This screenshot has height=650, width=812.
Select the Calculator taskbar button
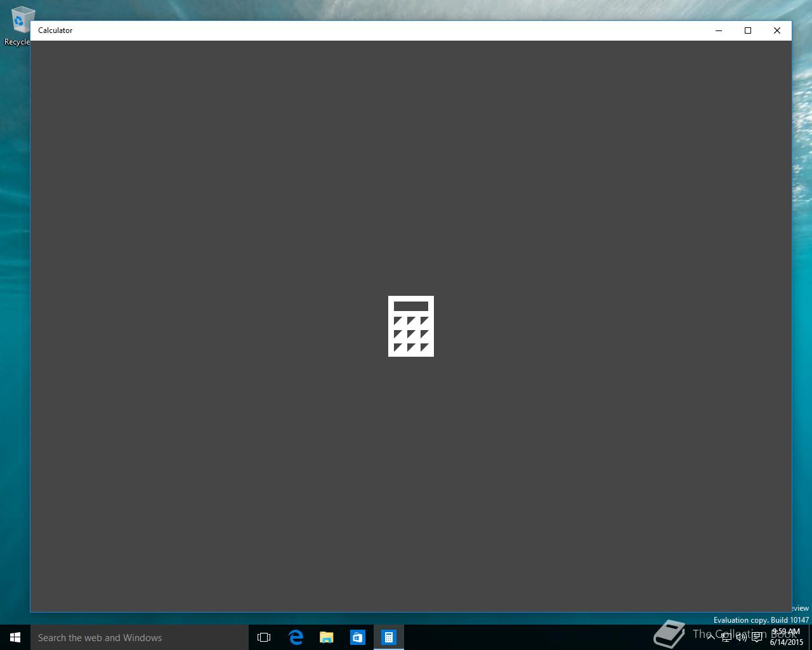point(389,637)
